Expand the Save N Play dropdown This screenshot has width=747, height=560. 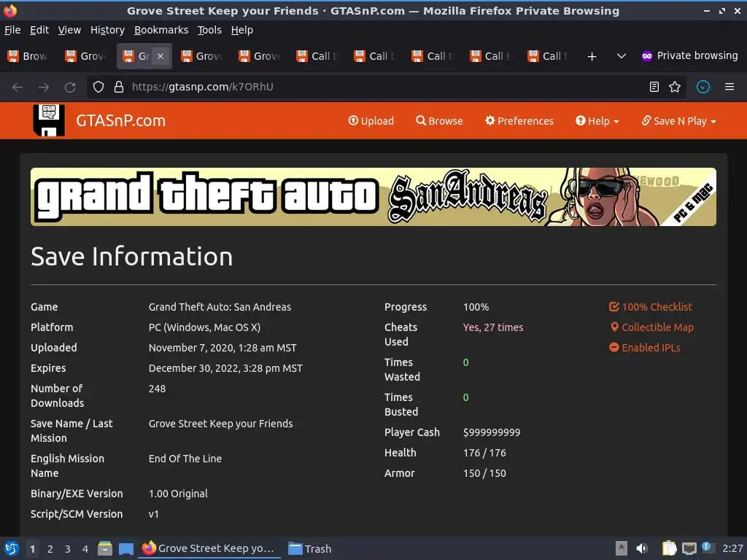tap(679, 121)
